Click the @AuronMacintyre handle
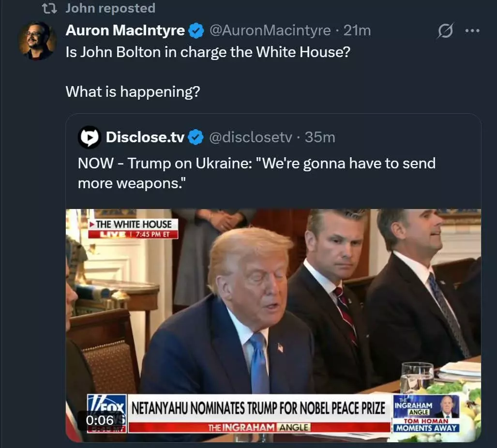The image size is (497, 448). click(x=270, y=31)
